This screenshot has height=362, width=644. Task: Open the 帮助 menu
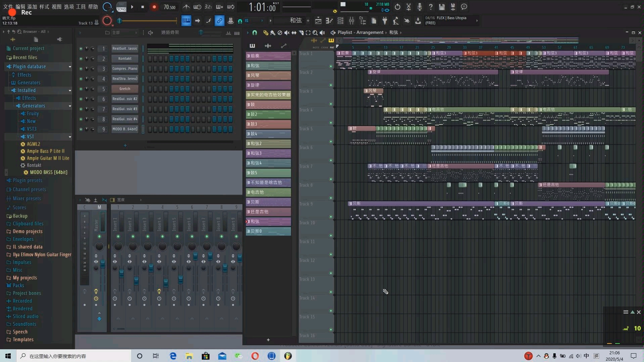93,6
